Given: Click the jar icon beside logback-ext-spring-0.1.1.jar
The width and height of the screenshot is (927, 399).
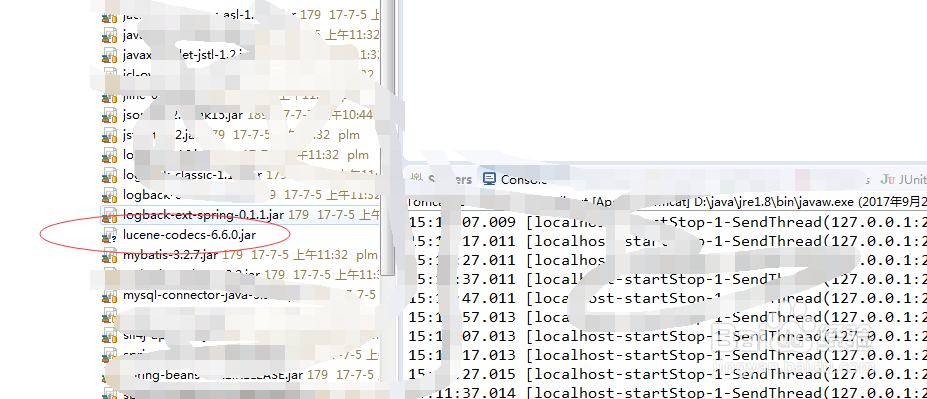Looking at the screenshot, I should [x=109, y=215].
